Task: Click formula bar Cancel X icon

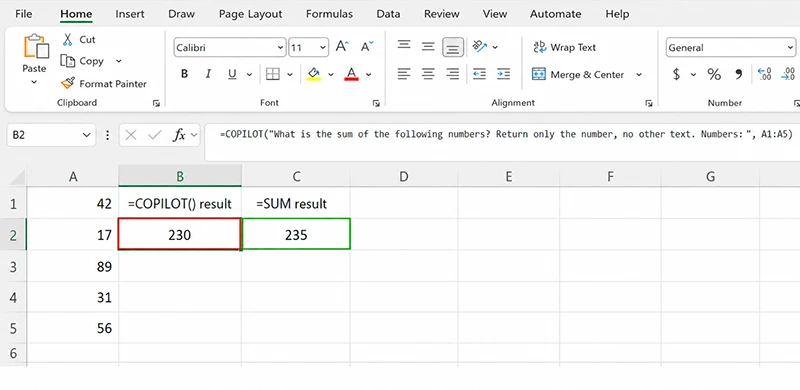Action: (131, 135)
